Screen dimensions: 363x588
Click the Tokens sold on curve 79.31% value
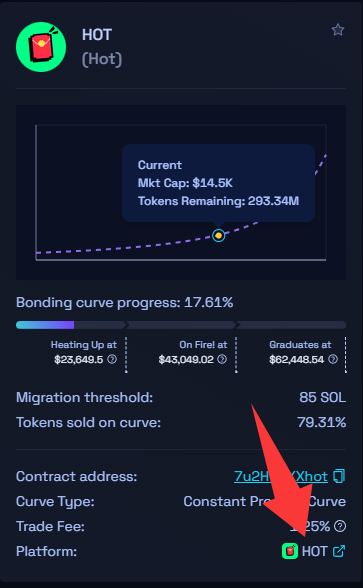click(x=322, y=423)
